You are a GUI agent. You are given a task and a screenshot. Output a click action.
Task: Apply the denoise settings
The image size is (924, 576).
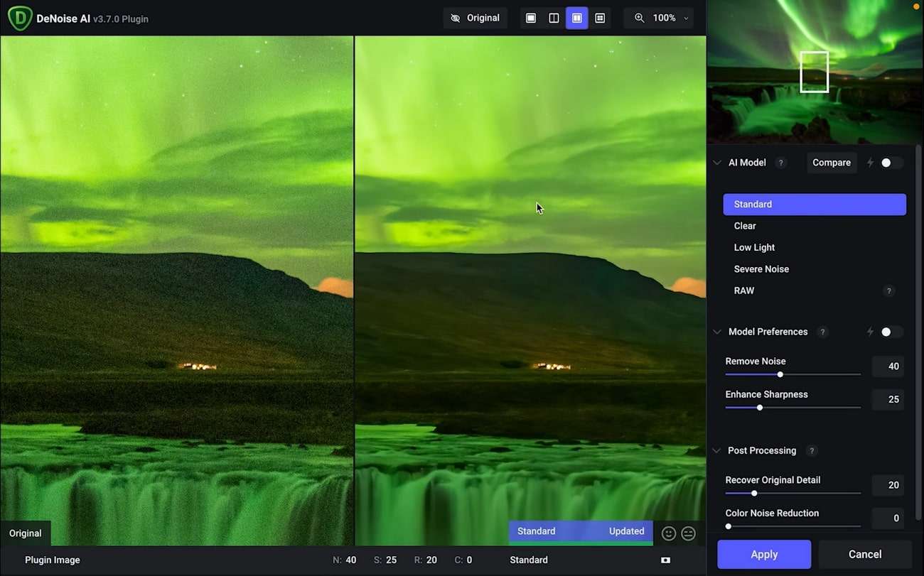tap(763, 554)
